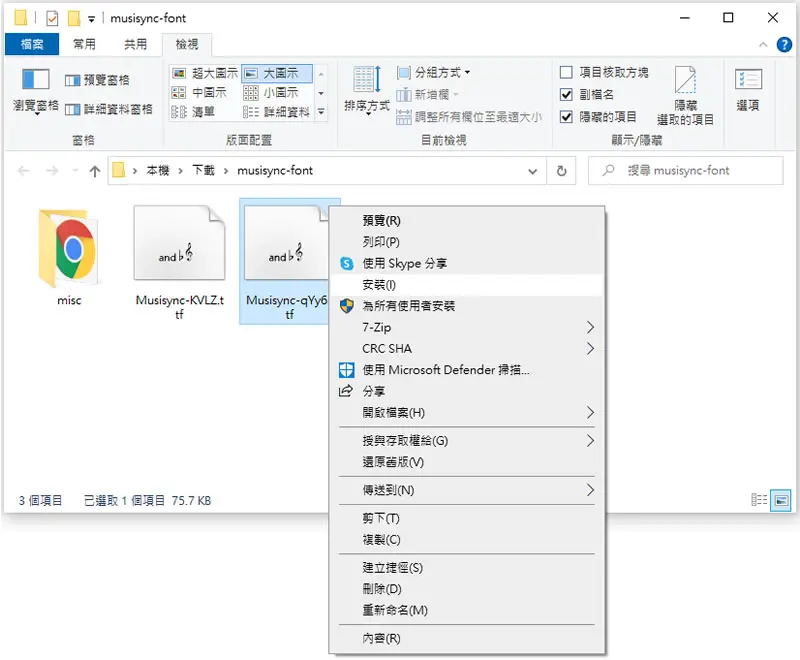Click the 預覽窗格 preview pane button
This screenshot has width=800, height=660.
point(97,80)
